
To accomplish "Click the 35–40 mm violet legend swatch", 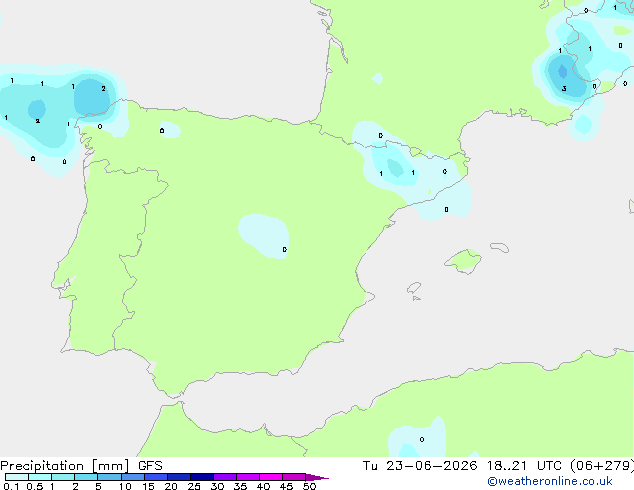I will (248, 477).
